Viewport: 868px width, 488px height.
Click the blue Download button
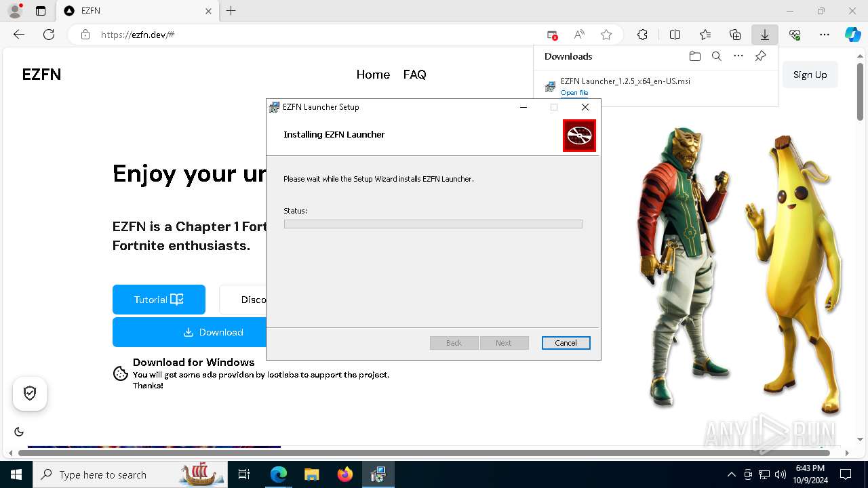190,332
